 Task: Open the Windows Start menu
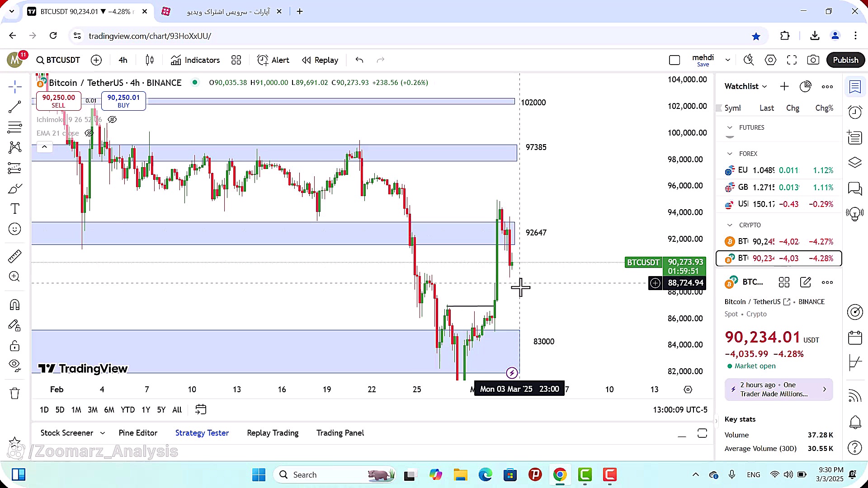pos(259,475)
